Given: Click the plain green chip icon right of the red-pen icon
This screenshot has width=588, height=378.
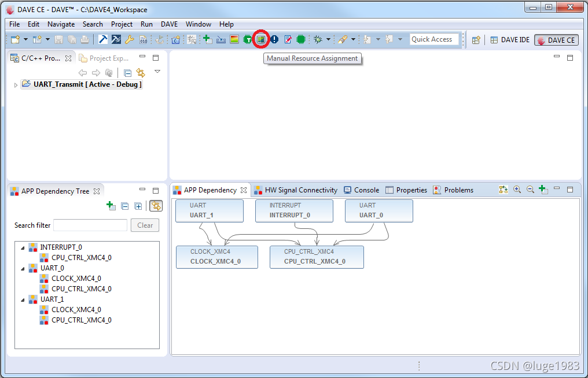Looking at the screenshot, I should [x=301, y=39].
